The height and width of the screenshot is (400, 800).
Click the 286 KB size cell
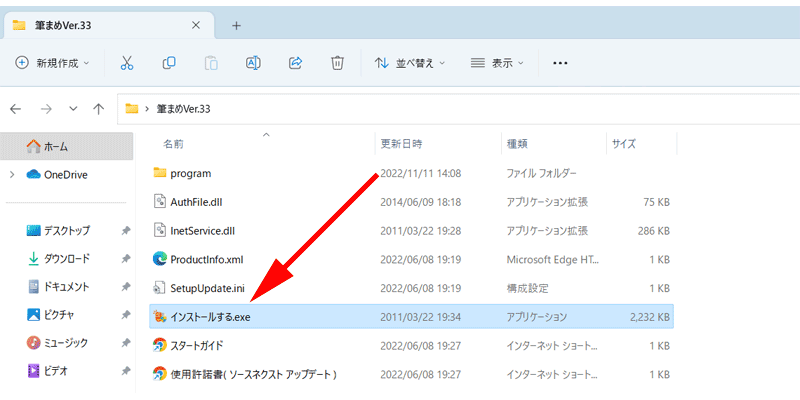coord(654,231)
